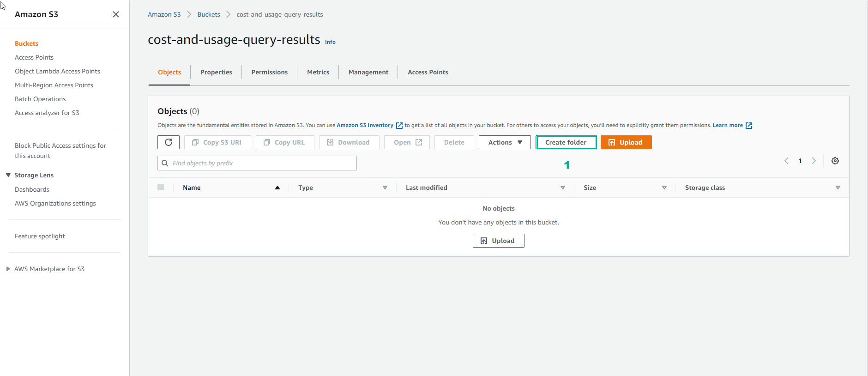Click the refresh objects icon button
868x376 pixels.
pyautogui.click(x=169, y=142)
